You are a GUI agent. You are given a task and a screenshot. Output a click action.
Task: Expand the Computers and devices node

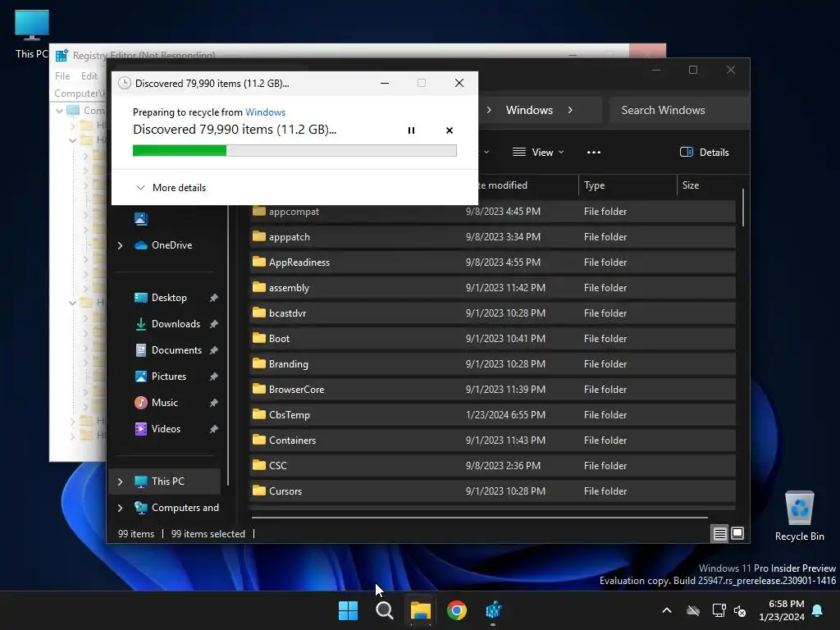(x=120, y=508)
